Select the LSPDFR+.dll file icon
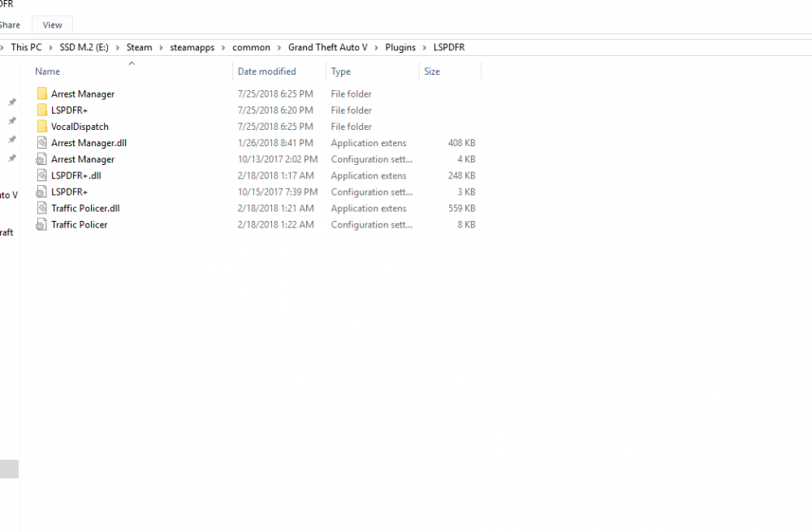The height and width of the screenshot is (532, 812). (42, 175)
